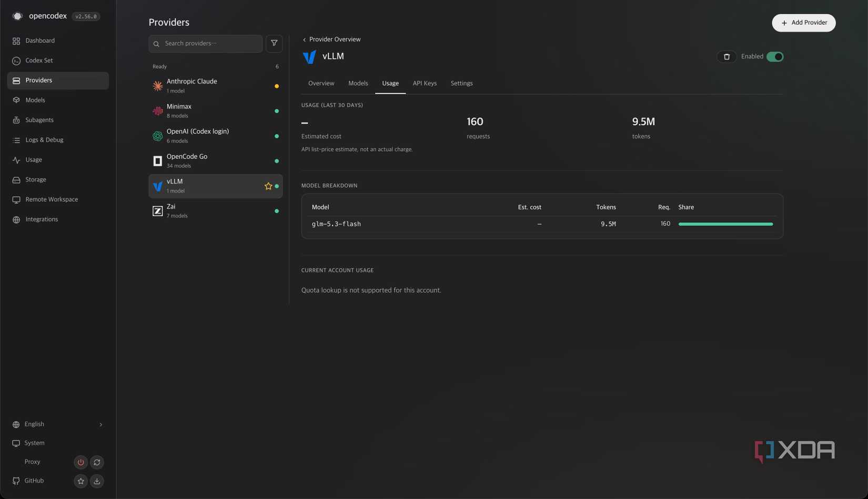This screenshot has height=499, width=868.
Task: Click the Zai provider icon
Action: (x=157, y=211)
